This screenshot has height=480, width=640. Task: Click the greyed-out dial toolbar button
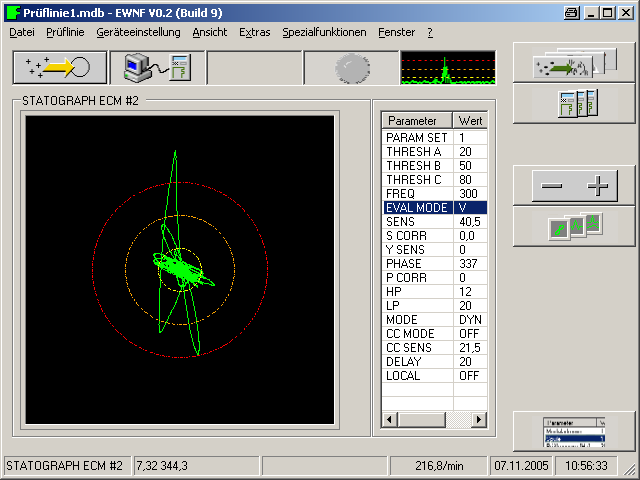(x=351, y=67)
